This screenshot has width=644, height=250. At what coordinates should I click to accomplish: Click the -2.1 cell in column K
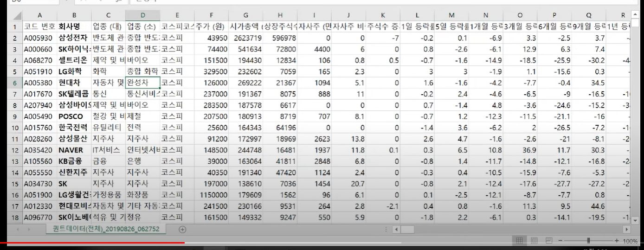(383, 205)
